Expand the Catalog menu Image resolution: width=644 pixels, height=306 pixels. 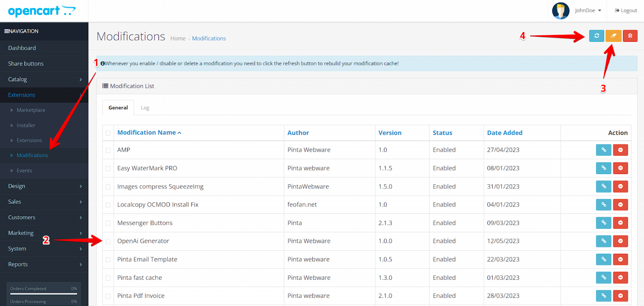[44, 79]
